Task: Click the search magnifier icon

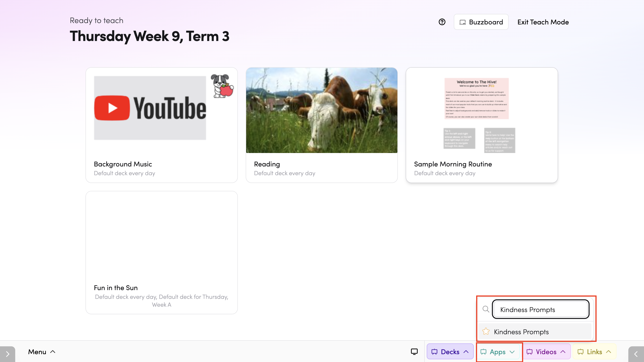Action: pos(486,309)
